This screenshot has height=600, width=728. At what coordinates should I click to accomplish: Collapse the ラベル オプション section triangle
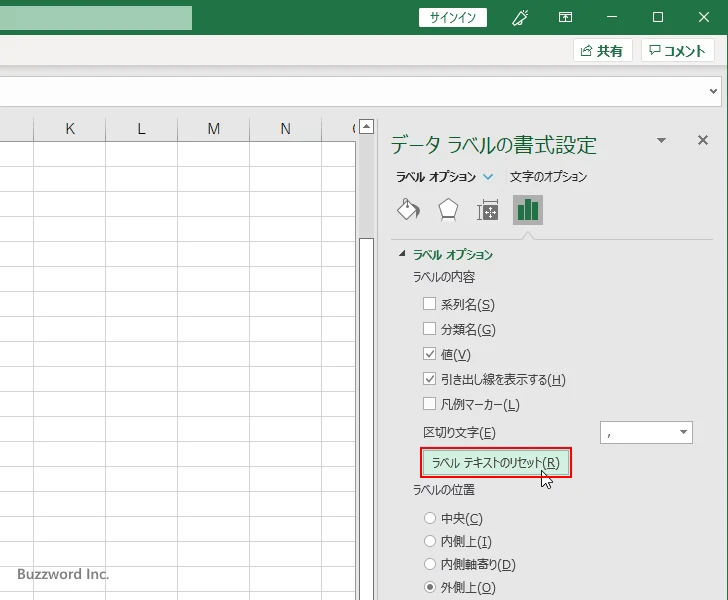click(x=402, y=254)
